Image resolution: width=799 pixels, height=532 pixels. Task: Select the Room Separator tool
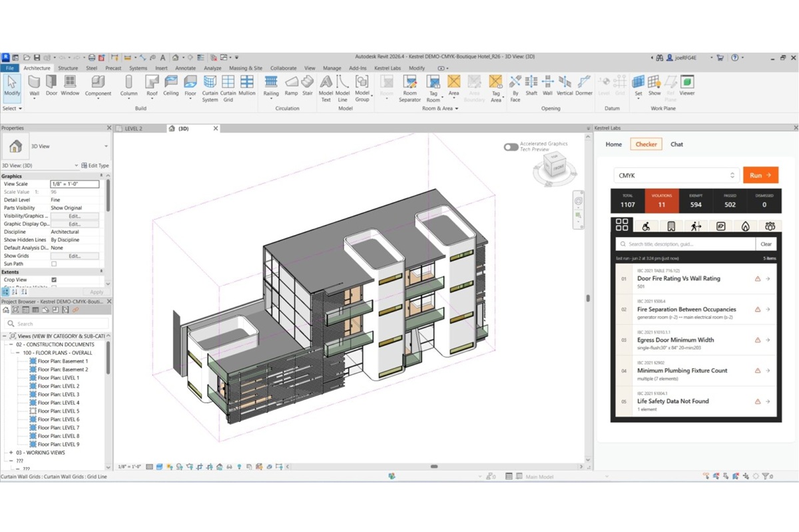tap(409, 88)
